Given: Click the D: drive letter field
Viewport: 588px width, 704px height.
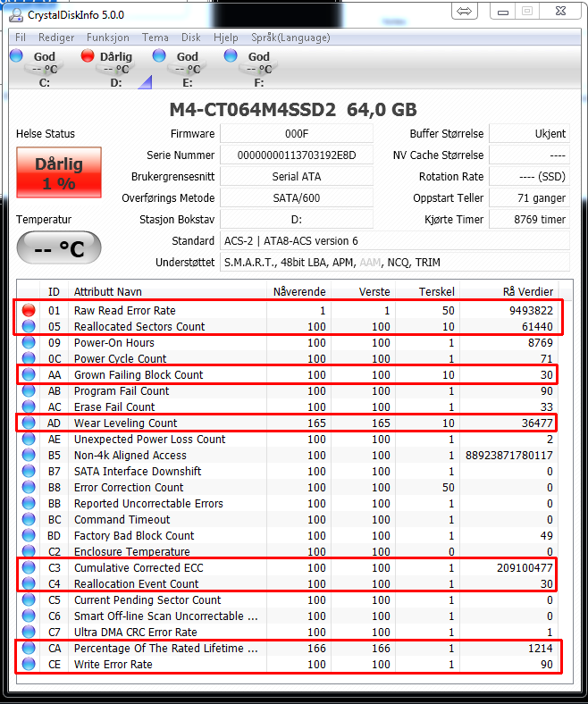Looking at the screenshot, I should (x=297, y=220).
